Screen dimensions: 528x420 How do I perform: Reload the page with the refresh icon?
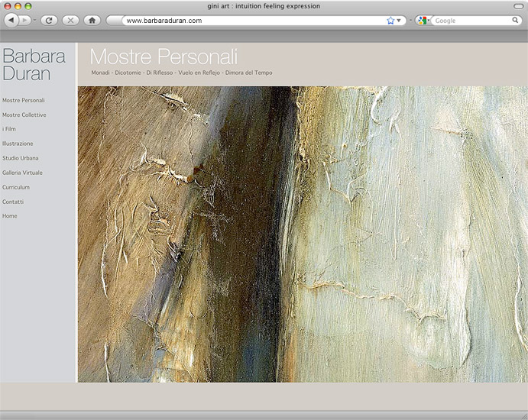click(x=49, y=21)
